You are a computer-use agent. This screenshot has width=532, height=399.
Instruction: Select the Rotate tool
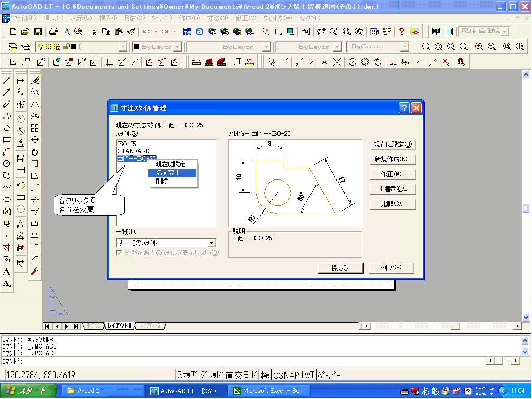(x=35, y=152)
